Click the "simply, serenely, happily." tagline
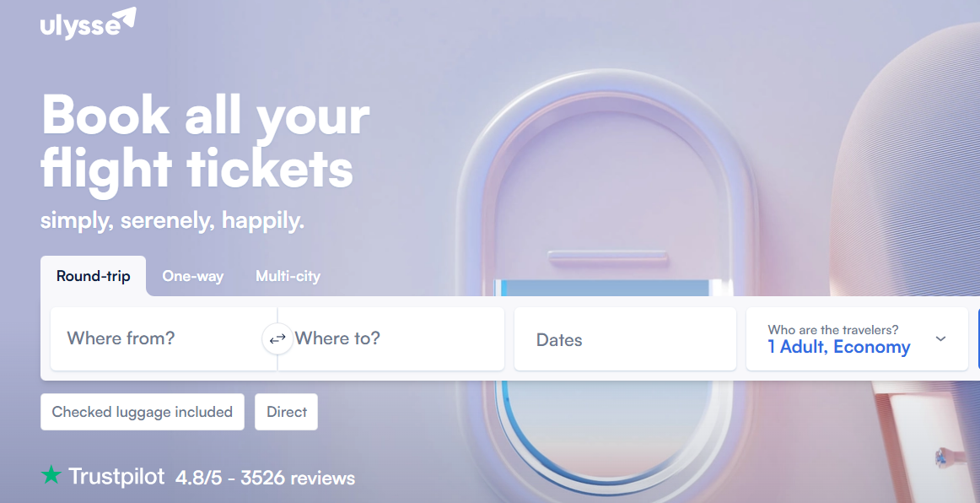 [x=173, y=221]
